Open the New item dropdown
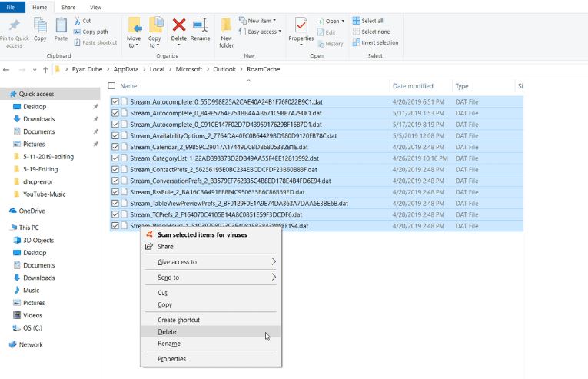588x379 pixels. point(257,21)
